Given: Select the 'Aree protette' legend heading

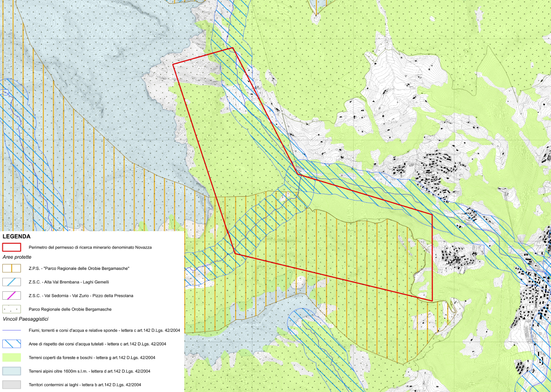Looking at the screenshot, I should click(x=17, y=257).
